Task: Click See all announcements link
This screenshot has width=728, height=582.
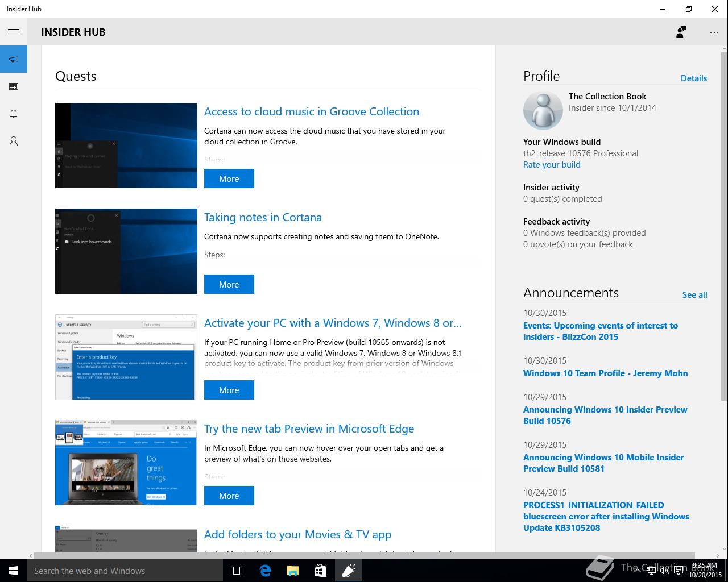Action: pyautogui.click(x=694, y=295)
